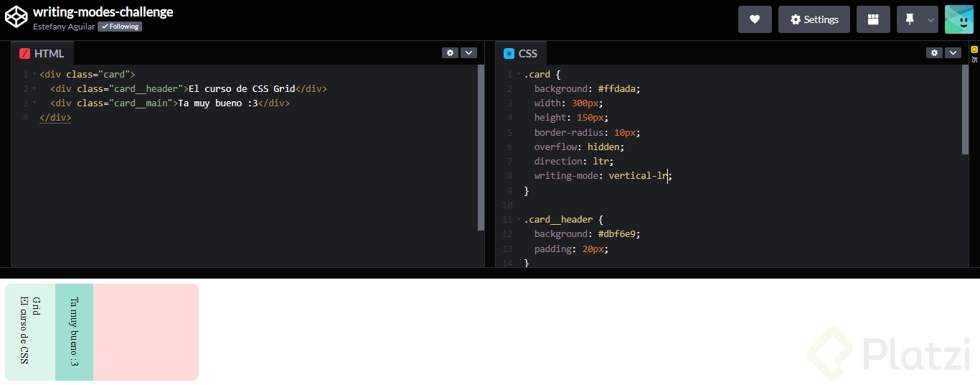Open the user avatar menu

[x=959, y=19]
